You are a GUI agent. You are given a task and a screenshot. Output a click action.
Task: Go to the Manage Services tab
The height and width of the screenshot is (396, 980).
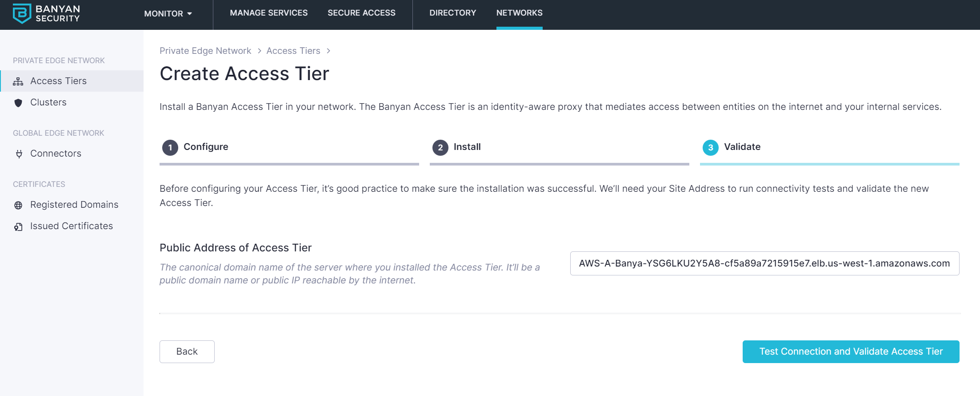click(268, 13)
